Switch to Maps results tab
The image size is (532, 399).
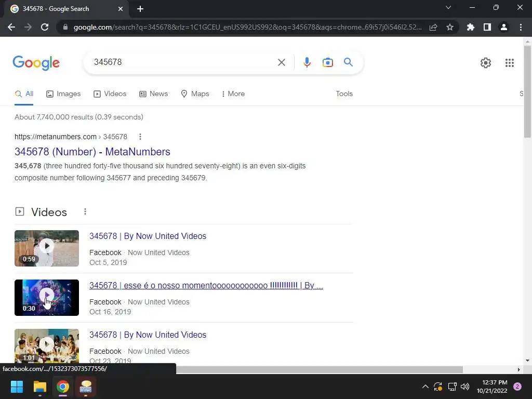195,94
